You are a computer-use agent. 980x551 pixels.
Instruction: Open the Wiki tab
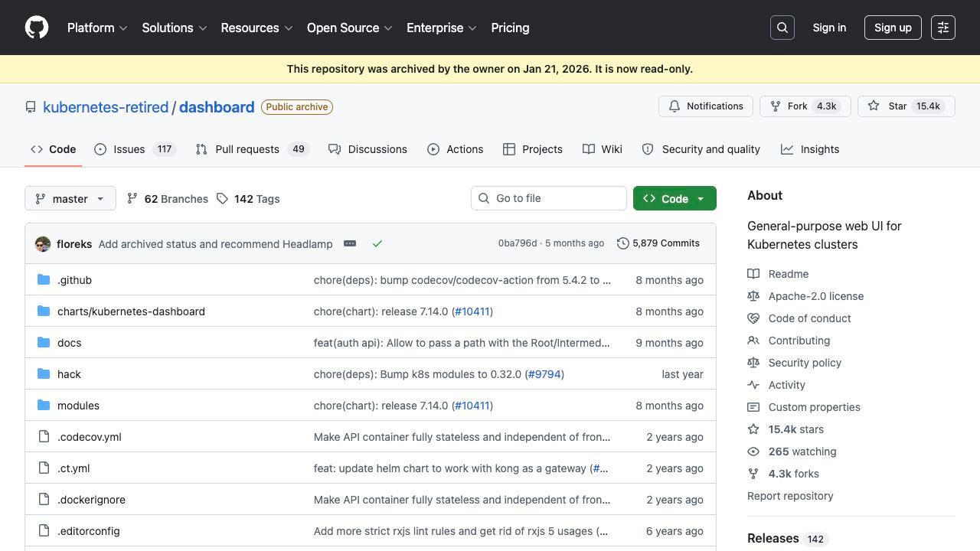point(603,149)
